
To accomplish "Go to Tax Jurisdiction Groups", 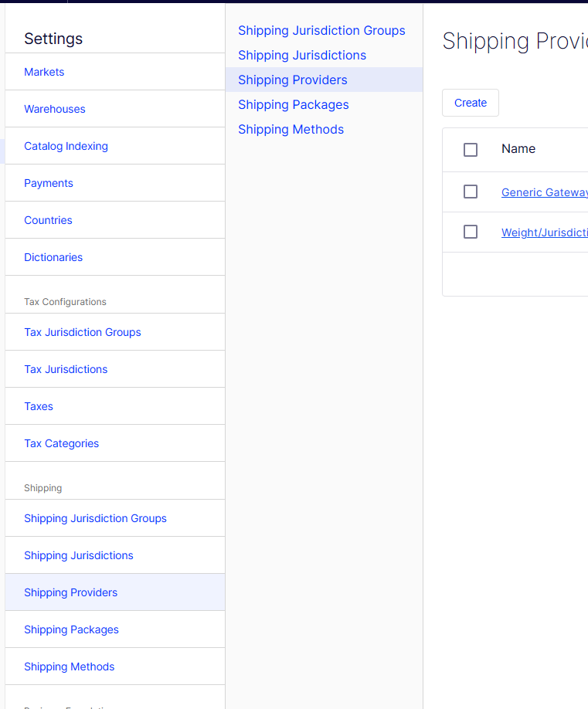I will click(83, 332).
